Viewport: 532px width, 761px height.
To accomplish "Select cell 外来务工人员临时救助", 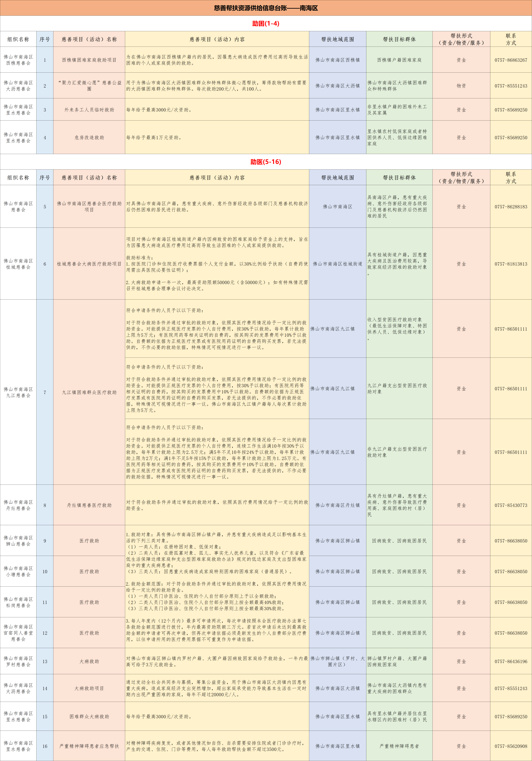I will [x=89, y=110].
